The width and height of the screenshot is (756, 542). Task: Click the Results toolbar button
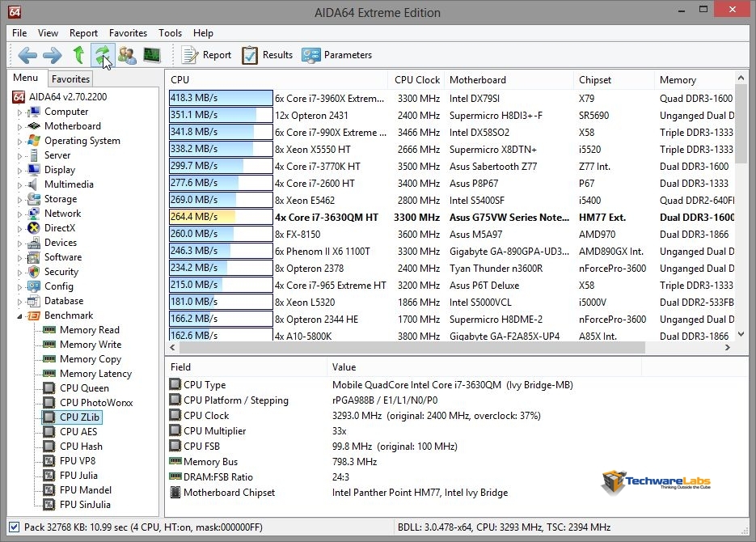tap(267, 55)
